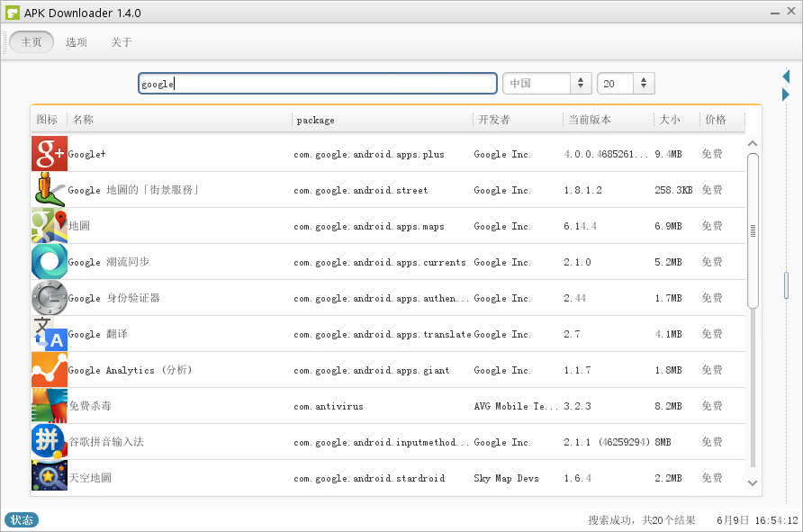Click the Google Analytics app icon

coord(50,370)
